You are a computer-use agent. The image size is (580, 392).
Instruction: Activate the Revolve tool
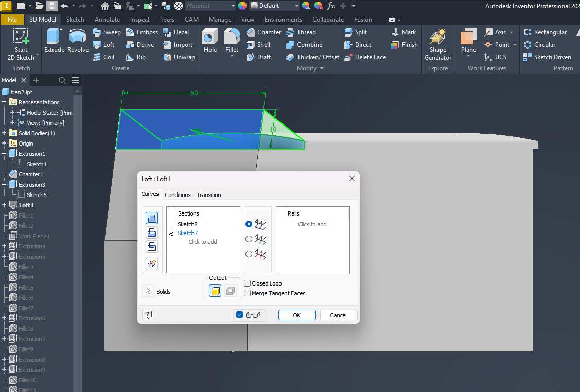tap(78, 40)
